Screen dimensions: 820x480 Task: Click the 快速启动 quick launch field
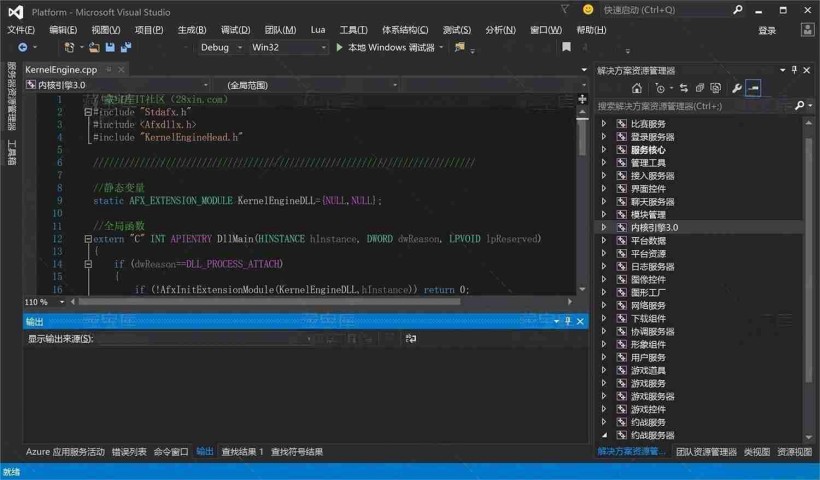666,10
